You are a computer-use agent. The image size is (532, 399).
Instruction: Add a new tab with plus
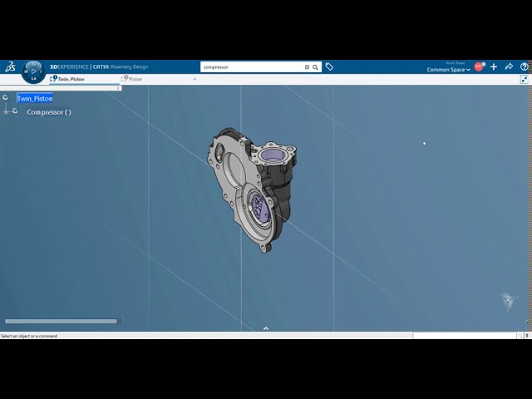[x=195, y=79]
